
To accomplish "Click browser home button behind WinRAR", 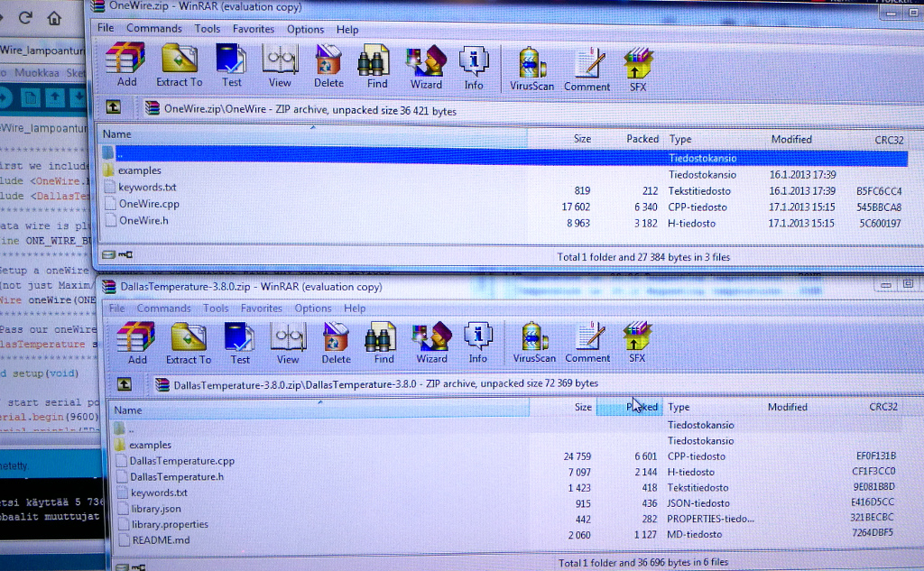I will [54, 18].
